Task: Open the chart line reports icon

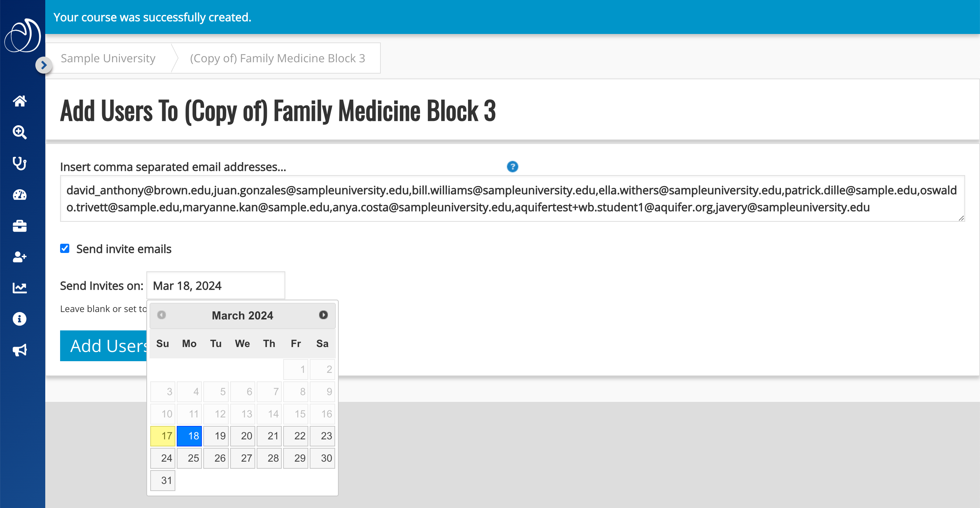Action: click(x=19, y=288)
